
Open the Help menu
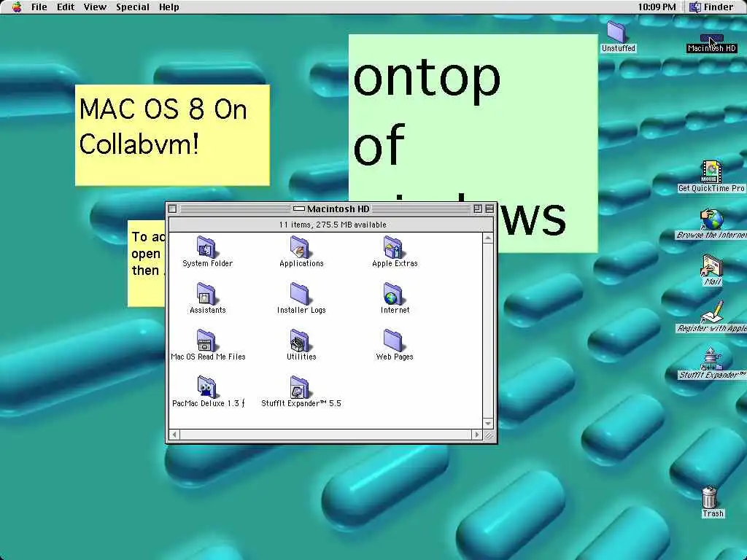click(x=169, y=7)
